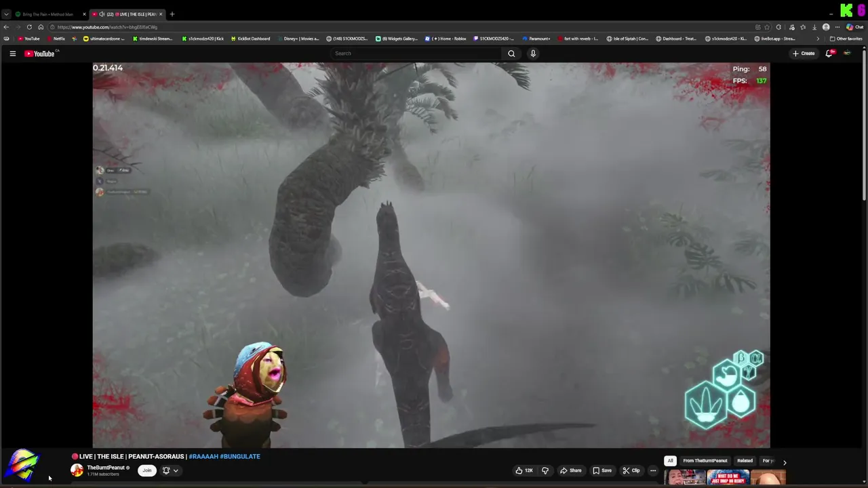Share the livestream
Screen dimensions: 868x488
point(570,470)
